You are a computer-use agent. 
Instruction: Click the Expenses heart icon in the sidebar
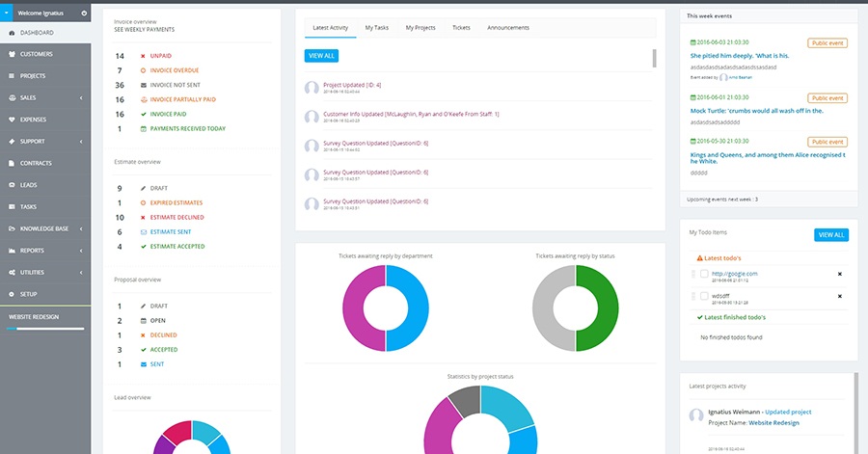click(12, 120)
